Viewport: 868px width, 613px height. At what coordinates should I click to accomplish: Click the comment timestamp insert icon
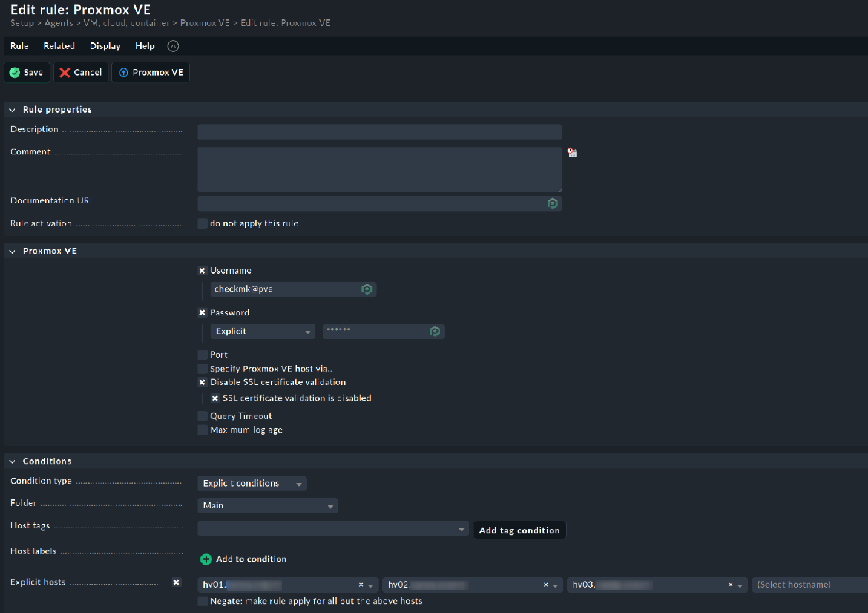pyautogui.click(x=572, y=153)
